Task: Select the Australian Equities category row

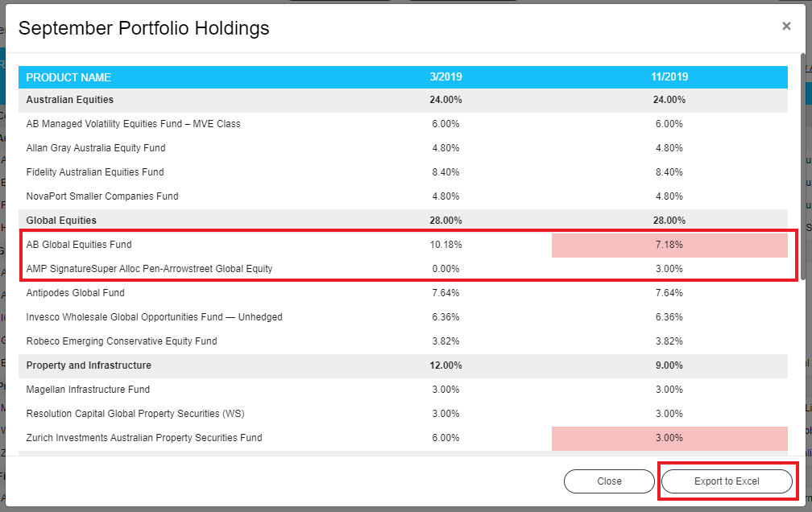Action: (x=70, y=100)
